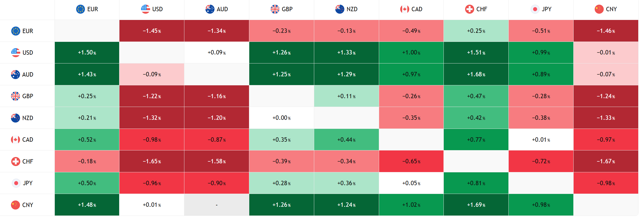Click the USD flag icon in column header

coord(145,9)
